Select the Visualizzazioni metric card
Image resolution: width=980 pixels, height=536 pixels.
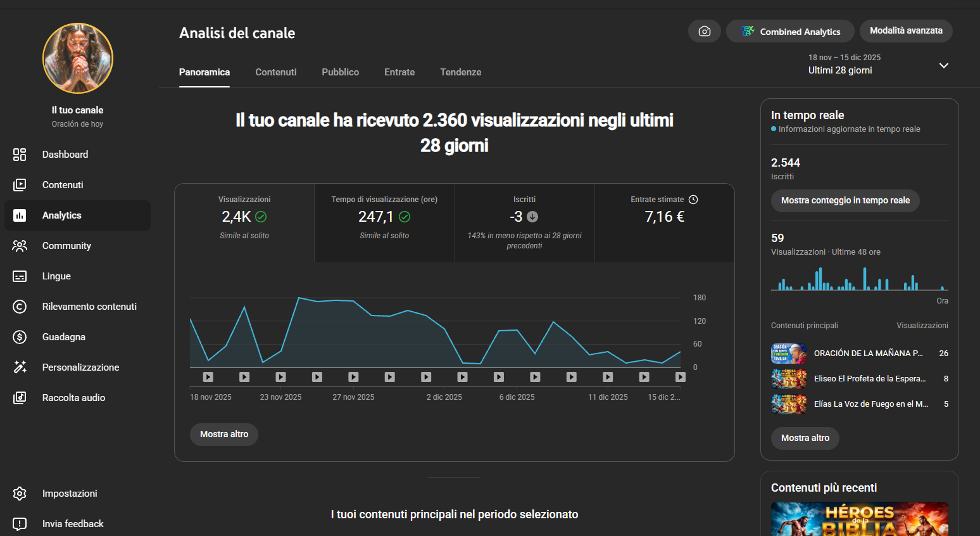(x=244, y=222)
